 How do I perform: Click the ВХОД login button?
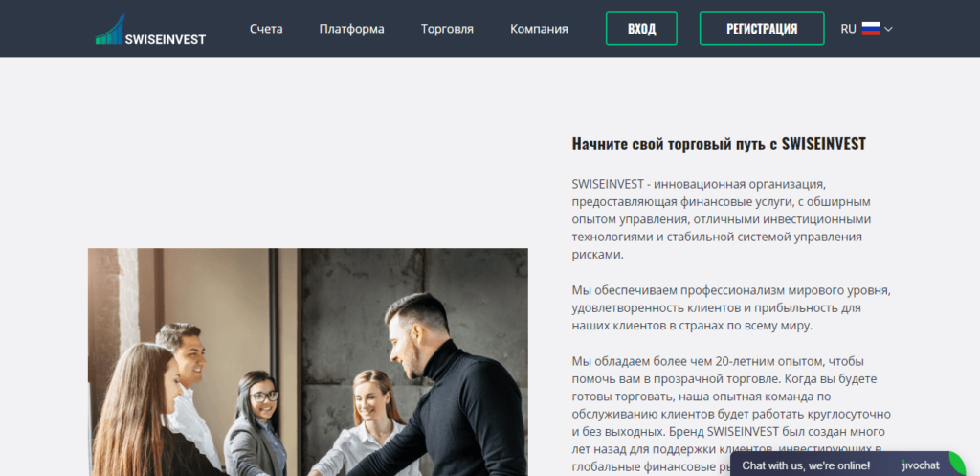641,29
